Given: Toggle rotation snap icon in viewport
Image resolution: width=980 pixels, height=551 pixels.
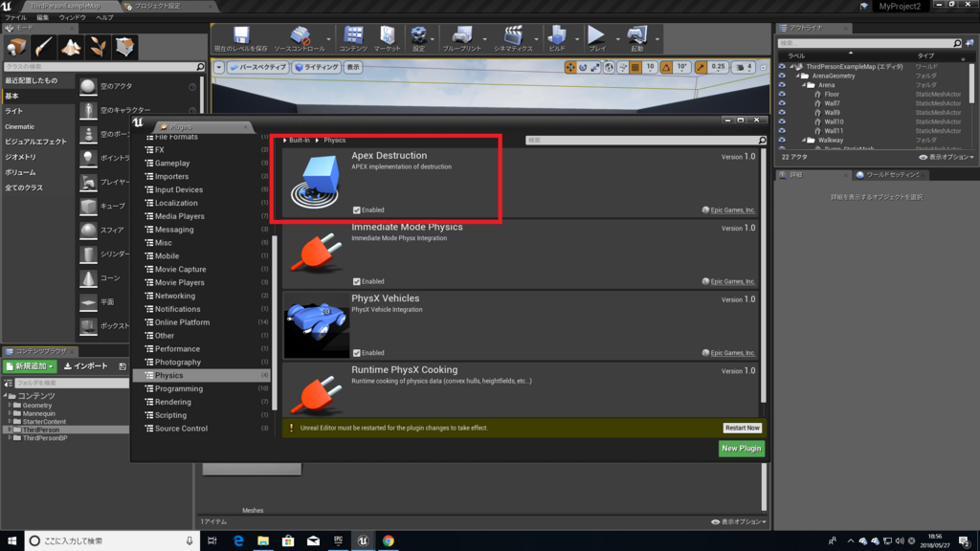Looking at the screenshot, I should 666,68.
